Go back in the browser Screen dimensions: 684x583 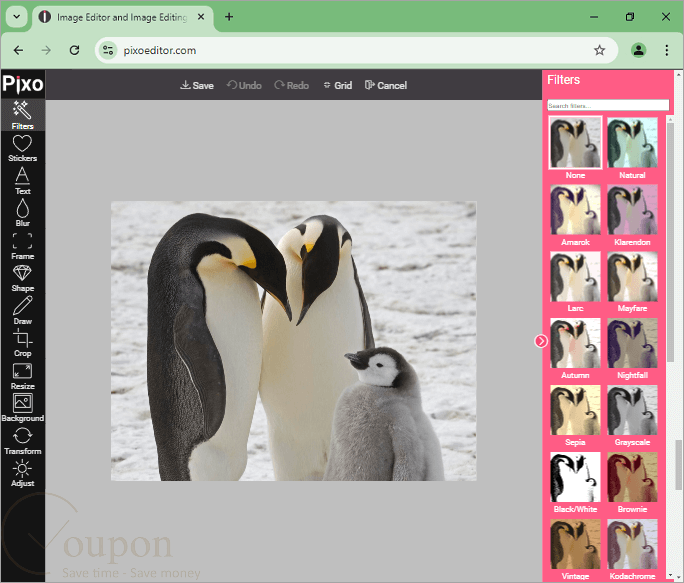[x=18, y=50]
